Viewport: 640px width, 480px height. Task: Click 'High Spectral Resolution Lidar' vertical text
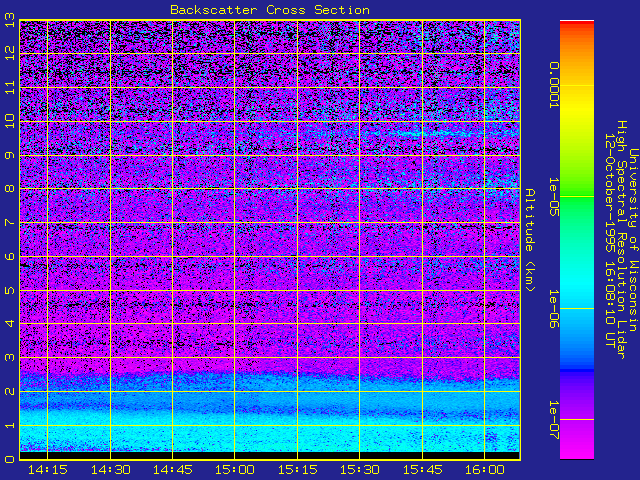pos(621,240)
